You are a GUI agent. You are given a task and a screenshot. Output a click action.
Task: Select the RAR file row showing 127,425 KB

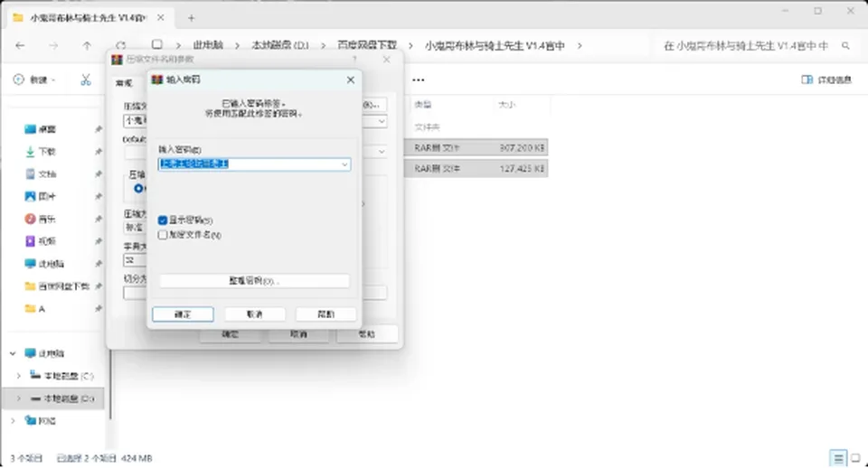tap(476, 169)
